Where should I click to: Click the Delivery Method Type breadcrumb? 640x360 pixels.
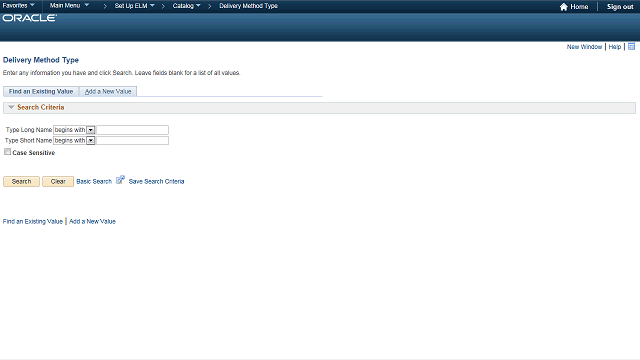coord(248,6)
